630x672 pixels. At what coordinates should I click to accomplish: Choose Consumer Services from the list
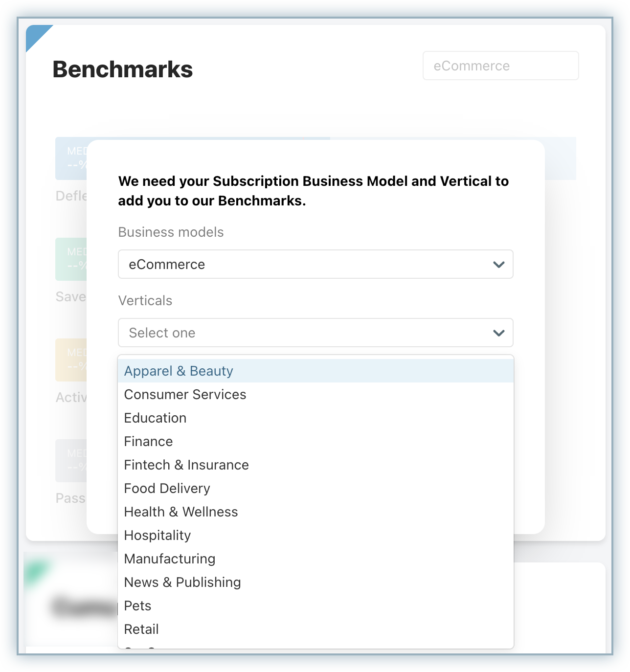pyautogui.click(x=185, y=395)
